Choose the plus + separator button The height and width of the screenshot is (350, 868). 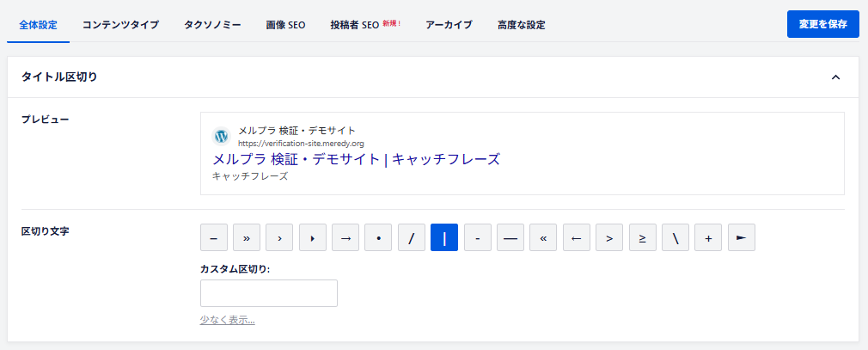pos(708,237)
